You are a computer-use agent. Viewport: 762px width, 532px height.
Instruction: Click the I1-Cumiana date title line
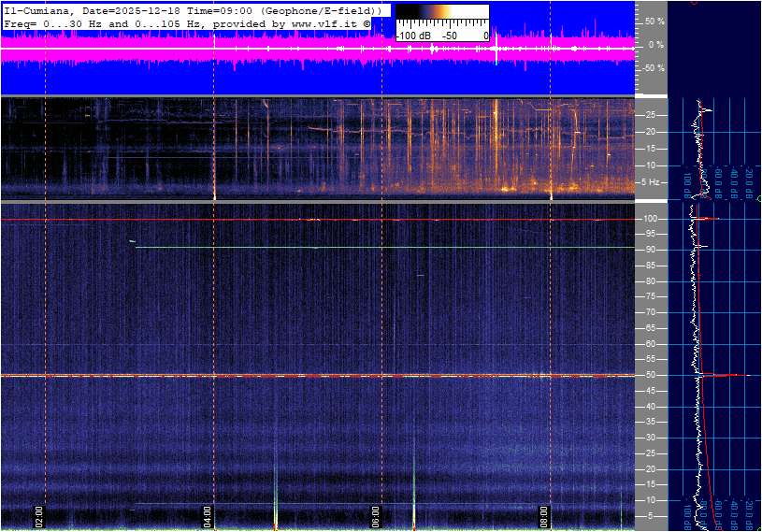(x=192, y=10)
